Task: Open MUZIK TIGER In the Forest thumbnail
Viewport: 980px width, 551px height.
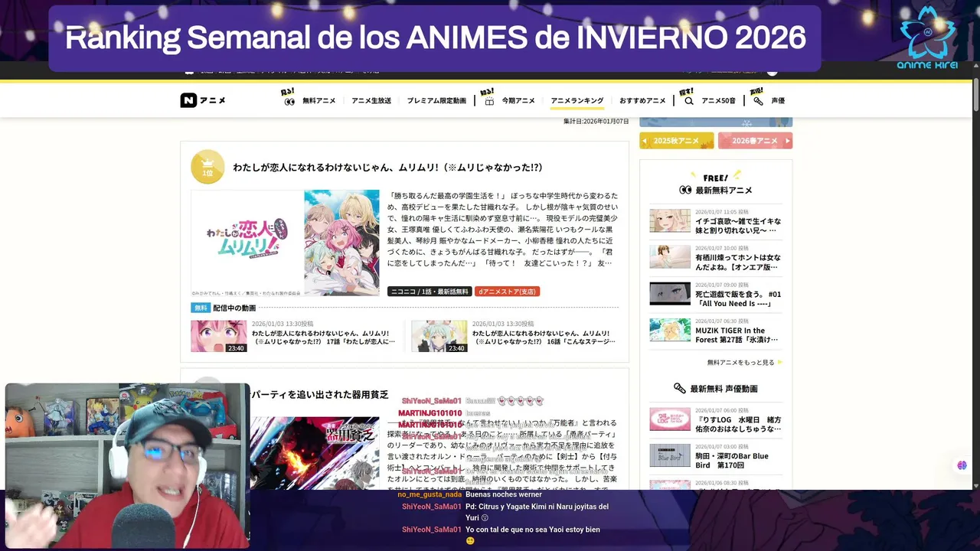Action: (x=670, y=330)
